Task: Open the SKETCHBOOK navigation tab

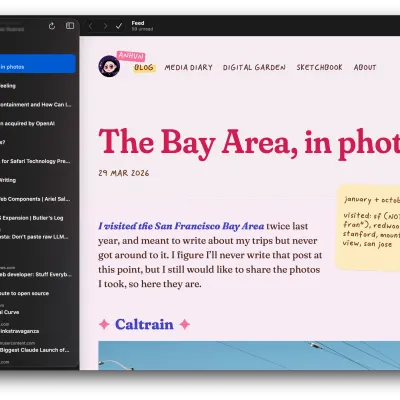Action: pos(320,67)
